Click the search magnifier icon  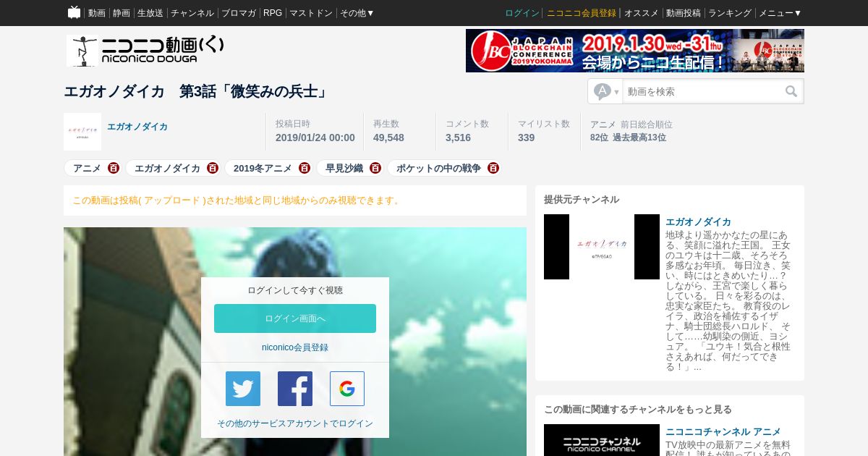791,92
